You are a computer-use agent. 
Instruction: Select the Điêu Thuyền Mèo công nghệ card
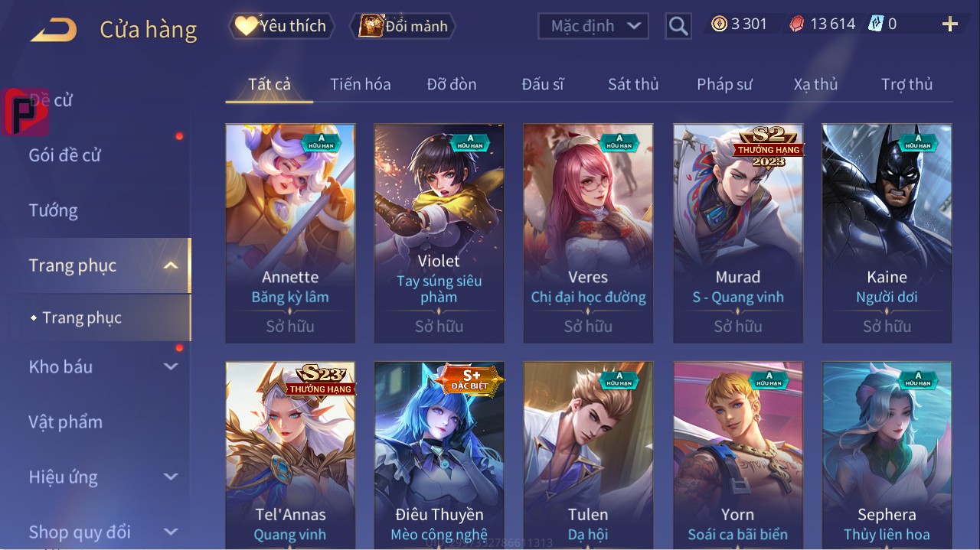point(439,455)
